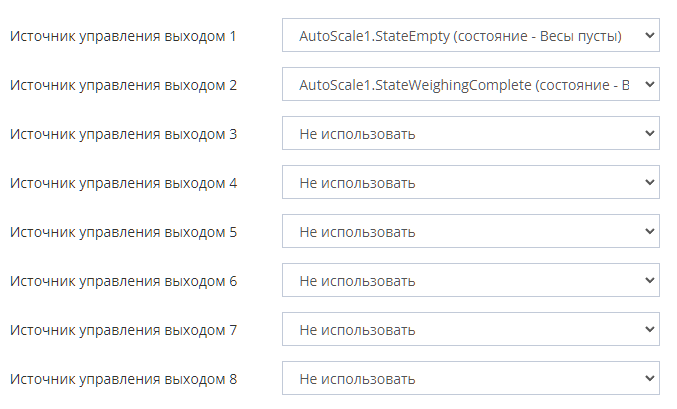Image resolution: width=677 pixels, height=409 pixels.
Task: Open the output 2 control source dropdown
Action: (470, 86)
